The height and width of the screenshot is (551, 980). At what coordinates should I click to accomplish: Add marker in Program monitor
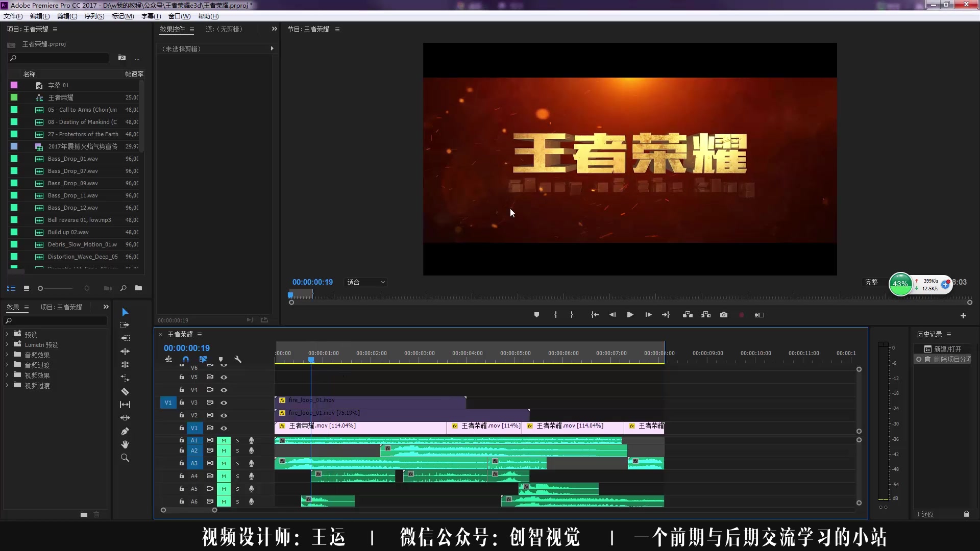tap(536, 315)
